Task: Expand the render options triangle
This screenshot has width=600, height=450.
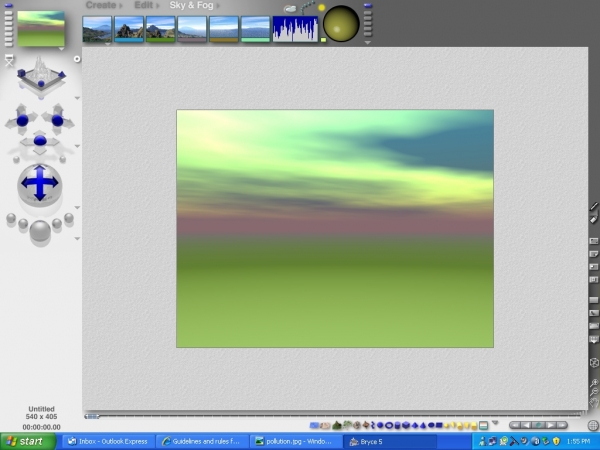Action: (77, 239)
